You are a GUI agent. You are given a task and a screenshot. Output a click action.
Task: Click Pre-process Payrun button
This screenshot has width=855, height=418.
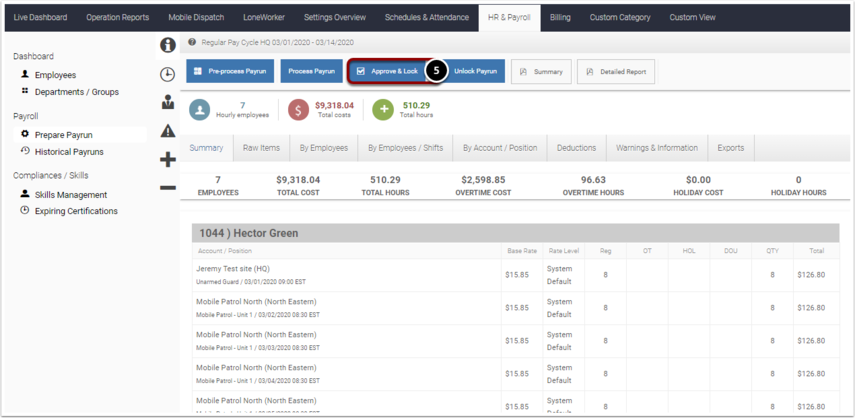(x=230, y=71)
